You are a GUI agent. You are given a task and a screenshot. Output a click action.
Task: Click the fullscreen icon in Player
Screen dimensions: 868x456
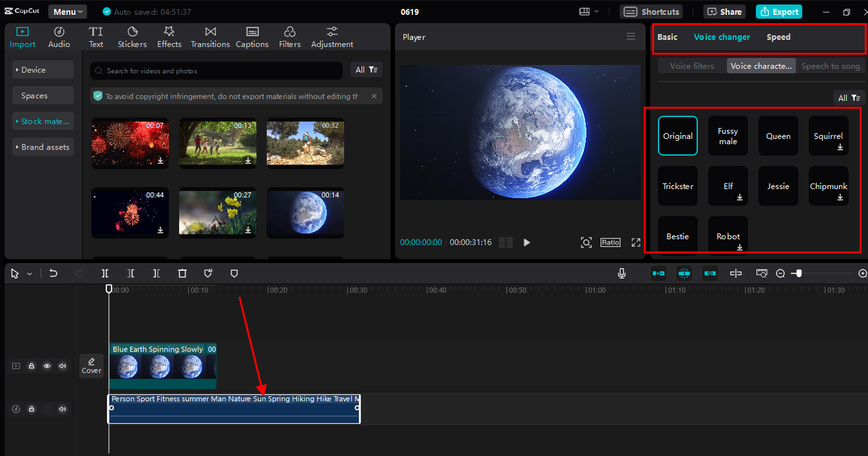click(x=636, y=242)
